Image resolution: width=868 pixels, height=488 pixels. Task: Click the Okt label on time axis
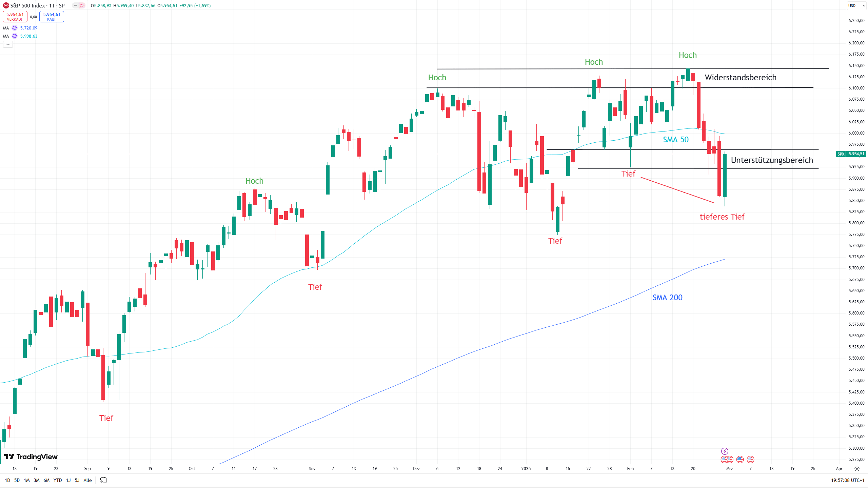[x=192, y=469]
